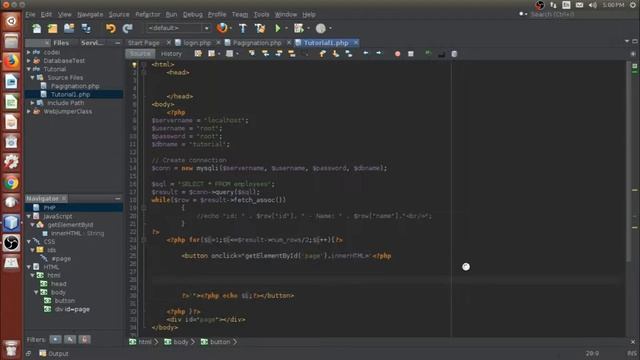Viewport: 640px width, 360px height.
Task: Expand the WebjumperClass project node
Action: (29, 111)
